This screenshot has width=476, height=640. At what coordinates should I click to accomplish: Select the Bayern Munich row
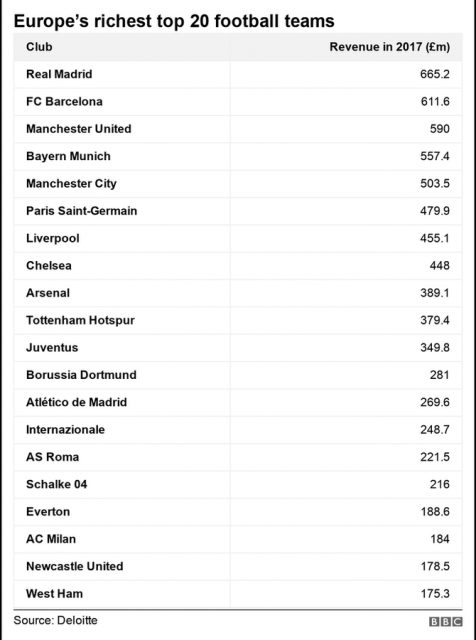[238, 156]
